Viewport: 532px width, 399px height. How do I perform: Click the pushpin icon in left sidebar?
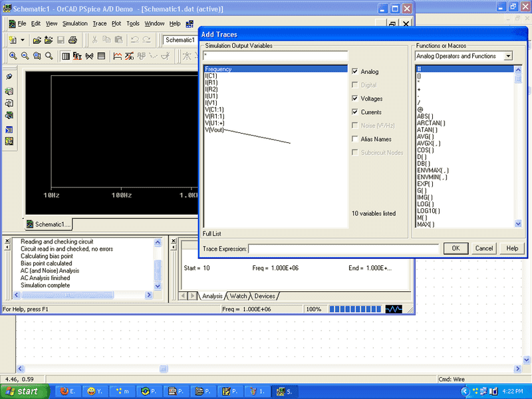coord(9,76)
